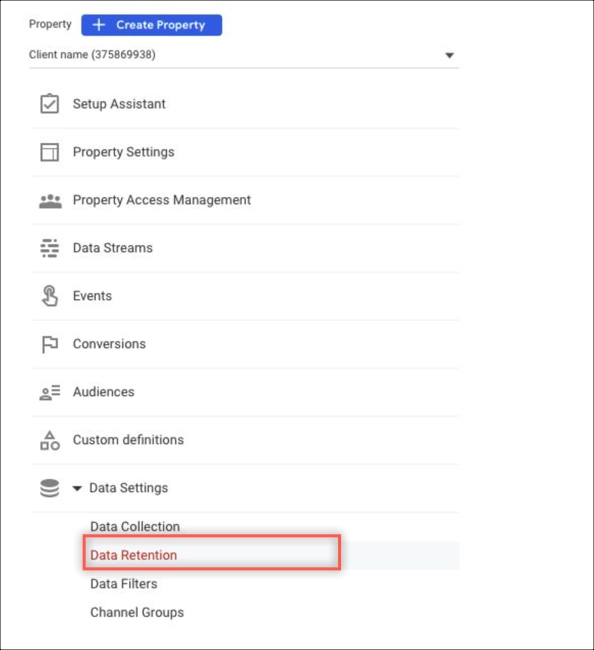The width and height of the screenshot is (594, 650).
Task: Click the Events touch hand icon
Action: coord(50,296)
